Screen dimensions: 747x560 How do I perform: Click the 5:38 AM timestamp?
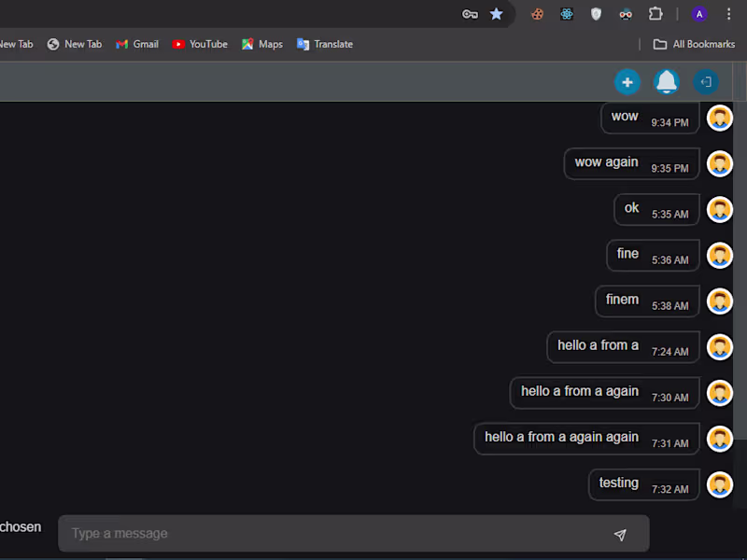(669, 306)
